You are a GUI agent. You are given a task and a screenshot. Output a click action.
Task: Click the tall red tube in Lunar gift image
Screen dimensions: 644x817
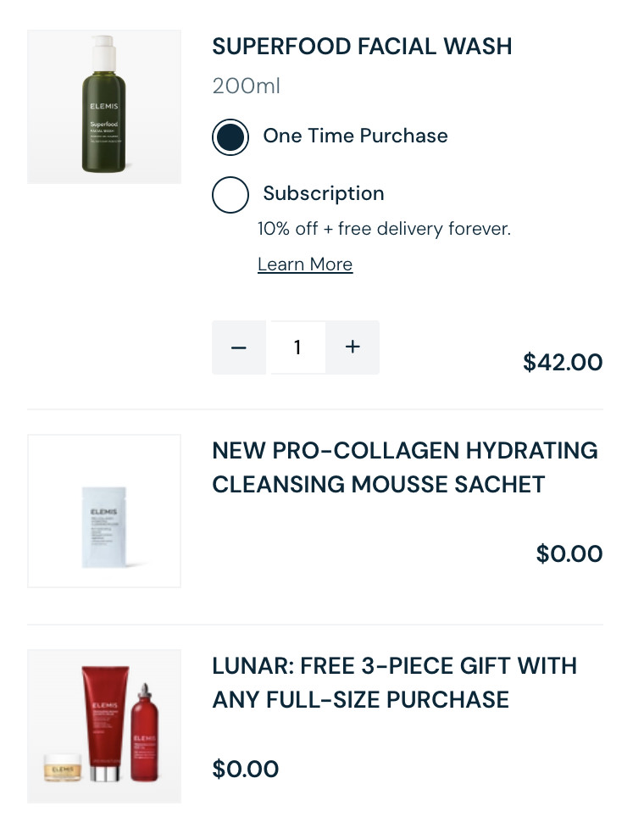pos(105,720)
